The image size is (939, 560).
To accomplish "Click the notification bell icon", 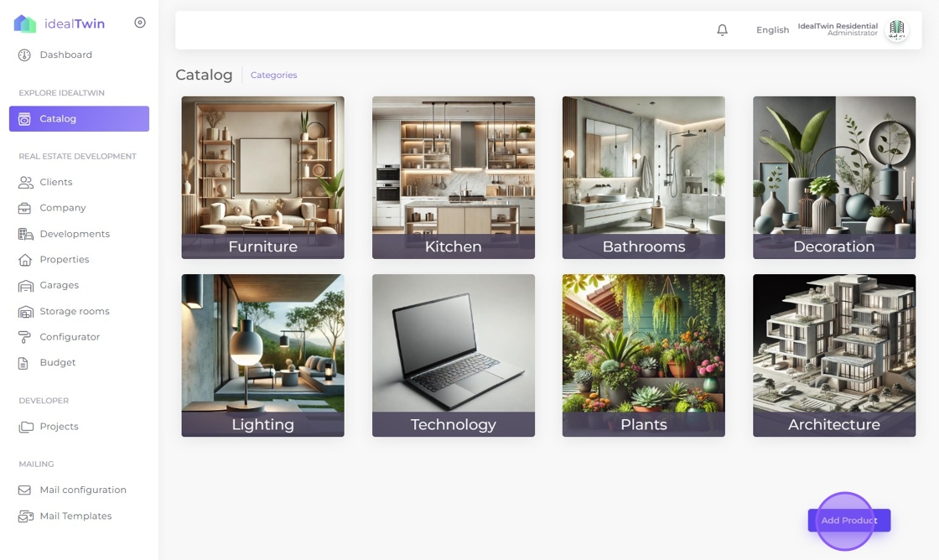I will click(722, 30).
